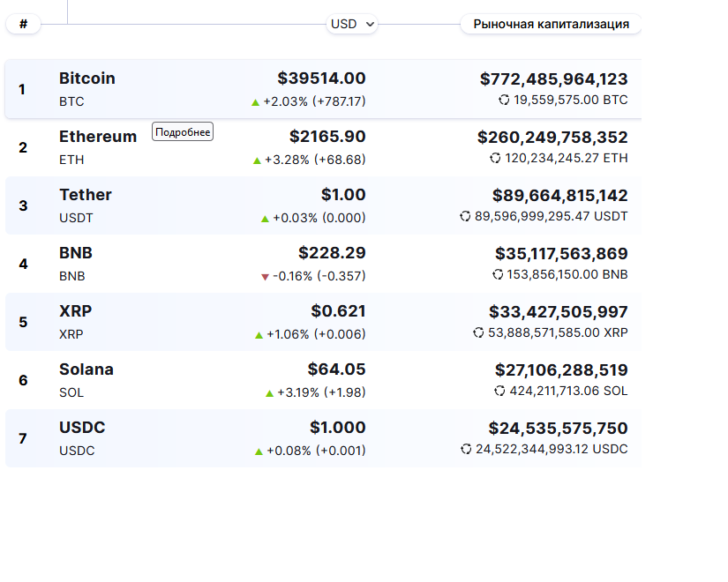Click the green up arrow next to Solana's +3.19%

click(x=269, y=393)
